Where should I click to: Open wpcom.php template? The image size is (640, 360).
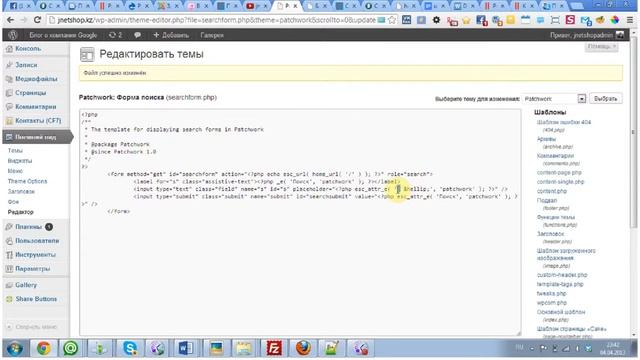(x=552, y=303)
